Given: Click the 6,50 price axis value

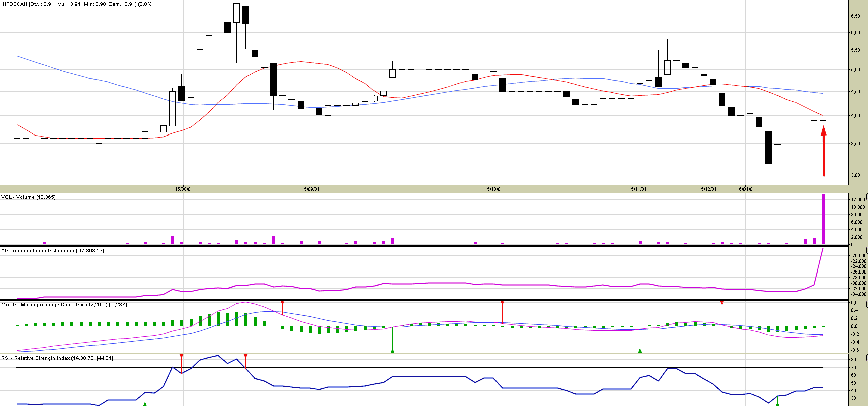Looking at the screenshot, I should (855, 16).
